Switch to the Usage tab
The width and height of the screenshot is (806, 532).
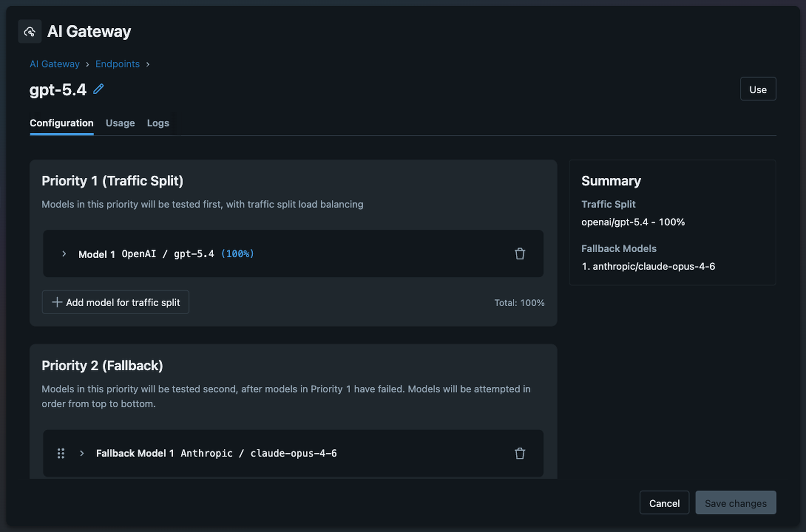tap(120, 123)
